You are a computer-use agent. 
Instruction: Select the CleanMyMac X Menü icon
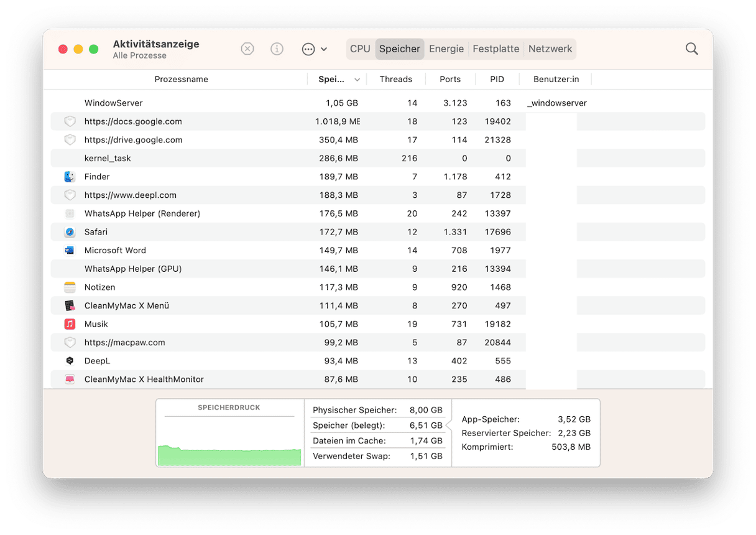70,305
